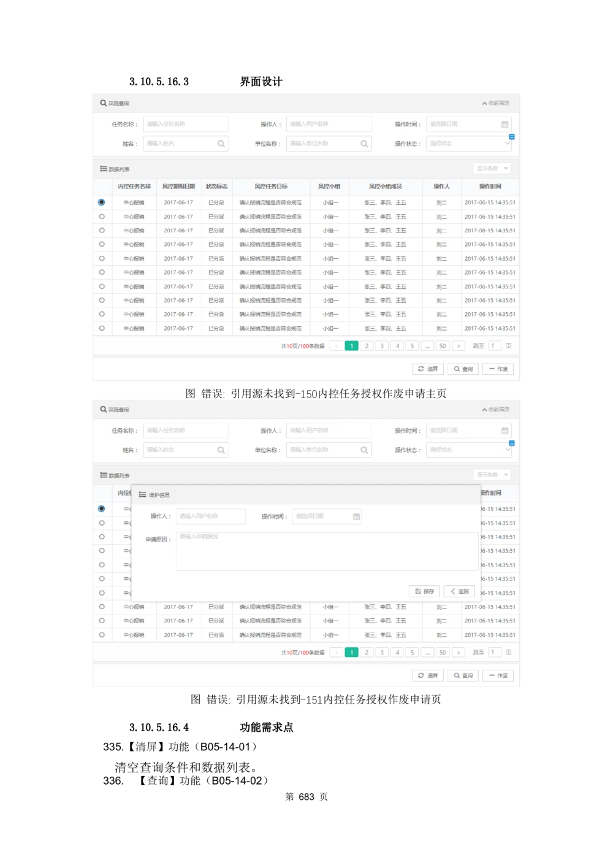Click the 任务名称 input field in the upper panel
613x868 pixels.
186,124
